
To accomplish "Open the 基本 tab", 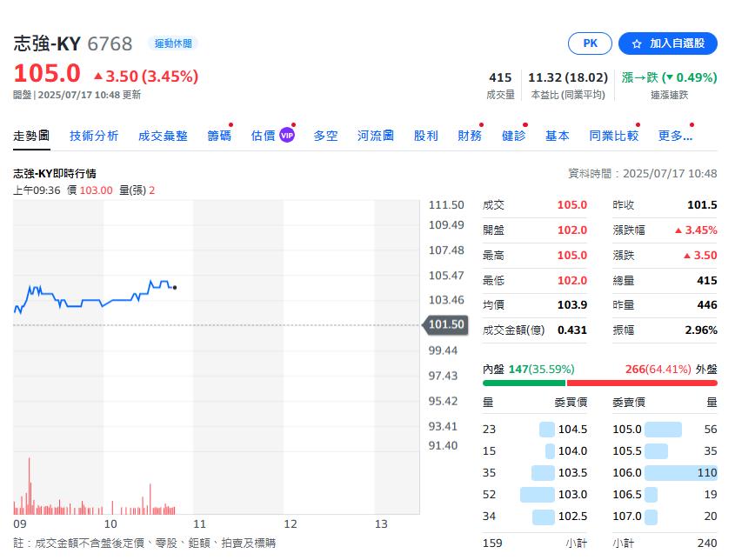I will pyautogui.click(x=558, y=136).
